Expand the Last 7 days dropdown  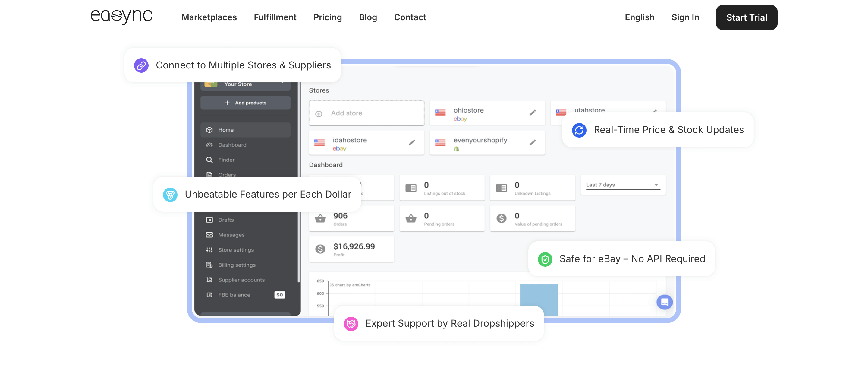(x=623, y=185)
